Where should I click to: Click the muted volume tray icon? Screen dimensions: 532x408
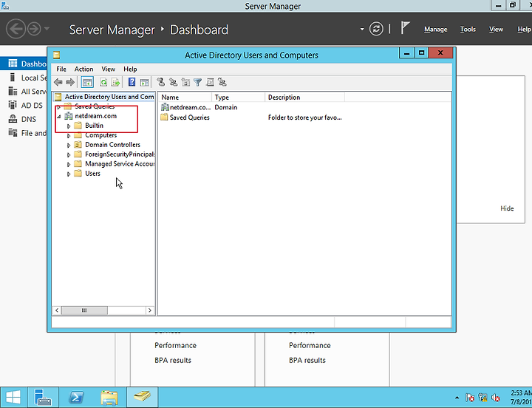click(495, 397)
